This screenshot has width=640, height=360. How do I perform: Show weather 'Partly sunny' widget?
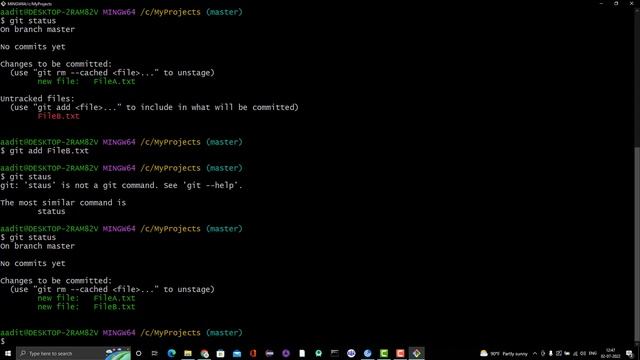click(x=504, y=353)
